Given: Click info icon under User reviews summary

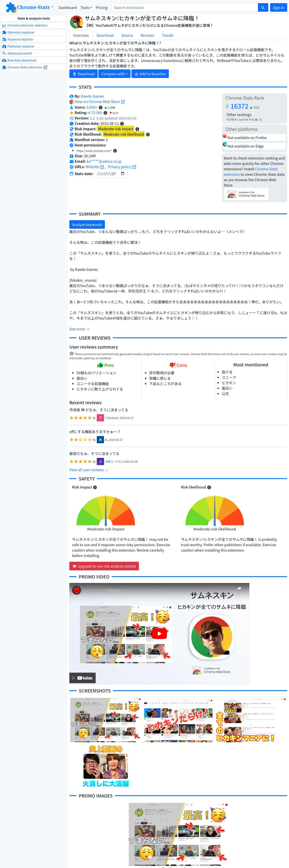Looking at the screenshot, I should click(71, 354).
